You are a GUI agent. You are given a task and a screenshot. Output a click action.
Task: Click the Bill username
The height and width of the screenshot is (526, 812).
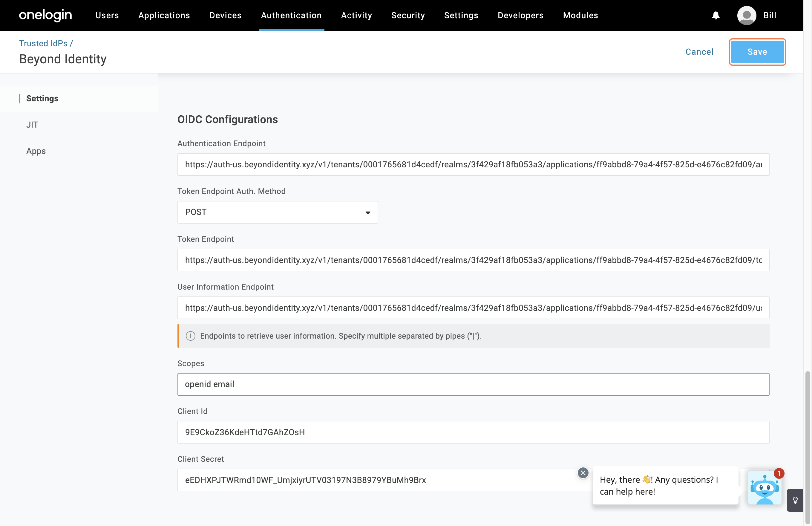pos(770,15)
